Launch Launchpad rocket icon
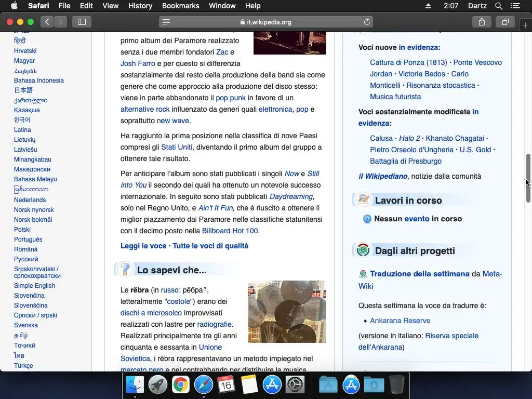This screenshot has height=399, width=532. pos(158,385)
